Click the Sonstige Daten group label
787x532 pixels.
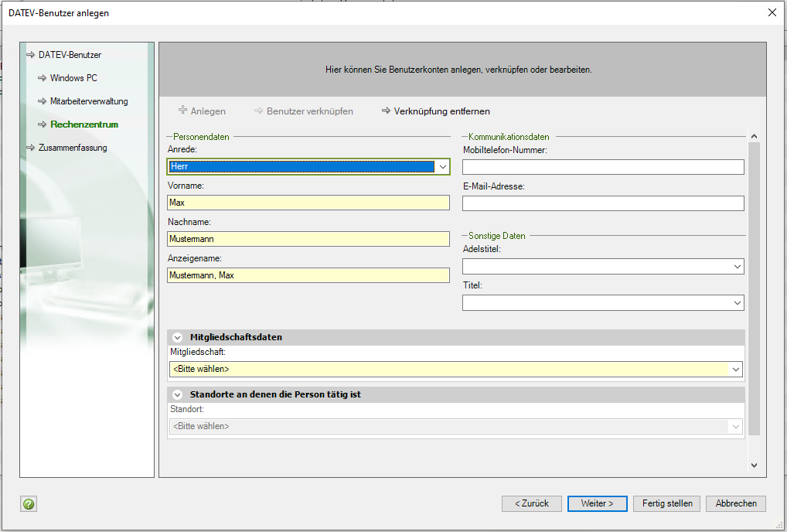497,235
